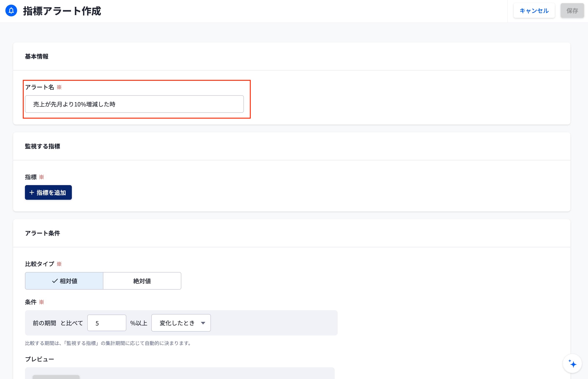Click the note starting 比較する期間は
588x379 pixels.
coord(109,343)
